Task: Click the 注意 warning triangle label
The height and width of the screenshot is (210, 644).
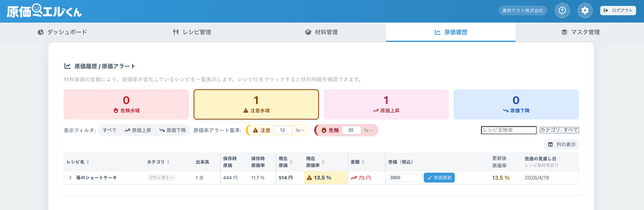Action: pyautogui.click(x=261, y=130)
